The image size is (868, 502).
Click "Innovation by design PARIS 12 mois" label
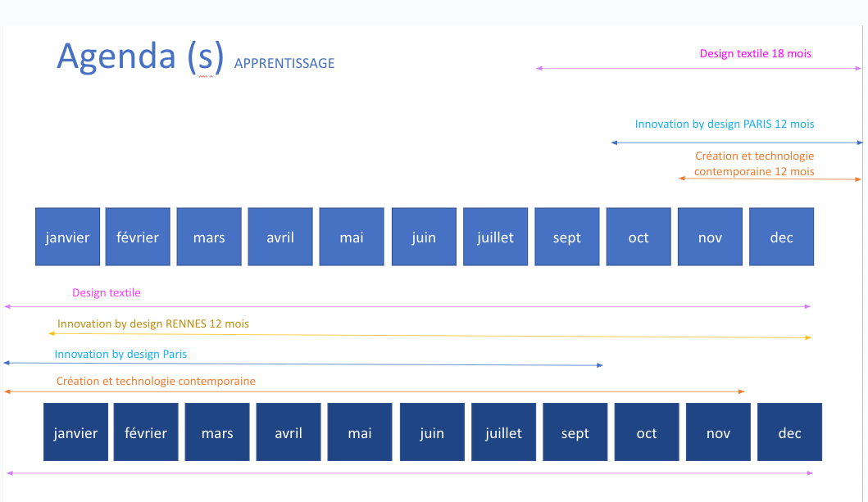(x=725, y=124)
